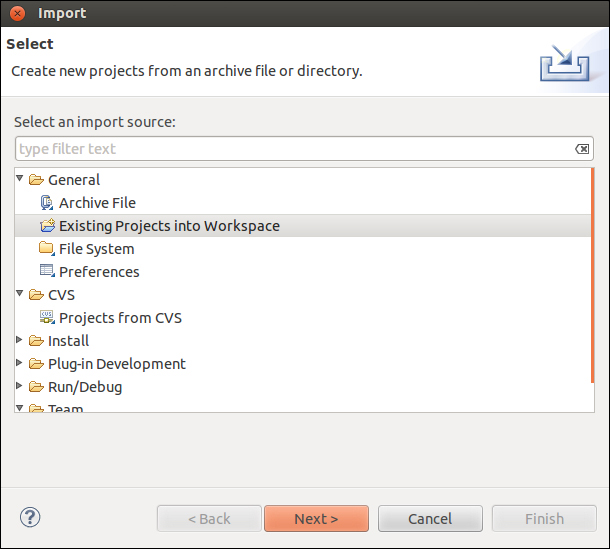Click the help question mark icon

(x=29, y=518)
